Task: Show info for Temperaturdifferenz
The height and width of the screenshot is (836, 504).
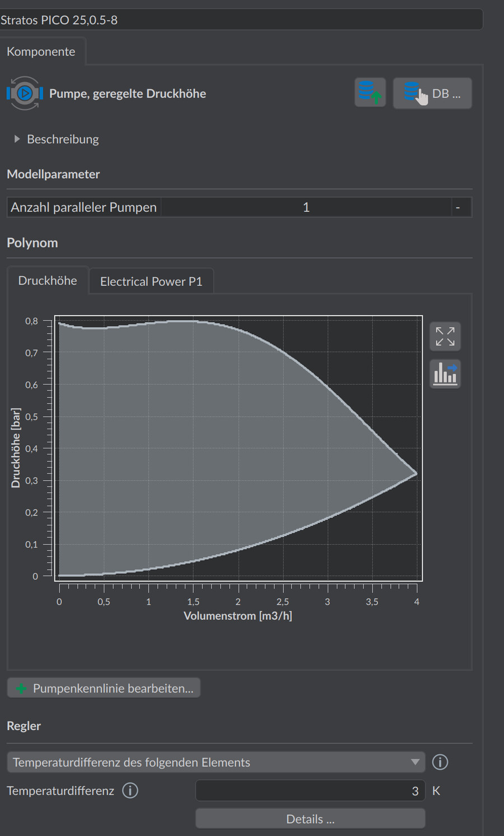Action: 130,791
